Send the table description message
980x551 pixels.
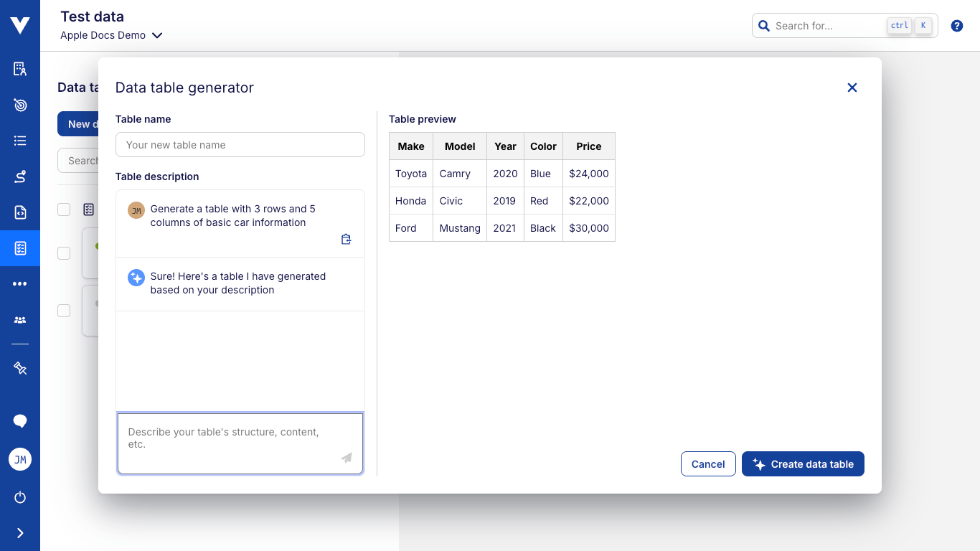(x=347, y=458)
